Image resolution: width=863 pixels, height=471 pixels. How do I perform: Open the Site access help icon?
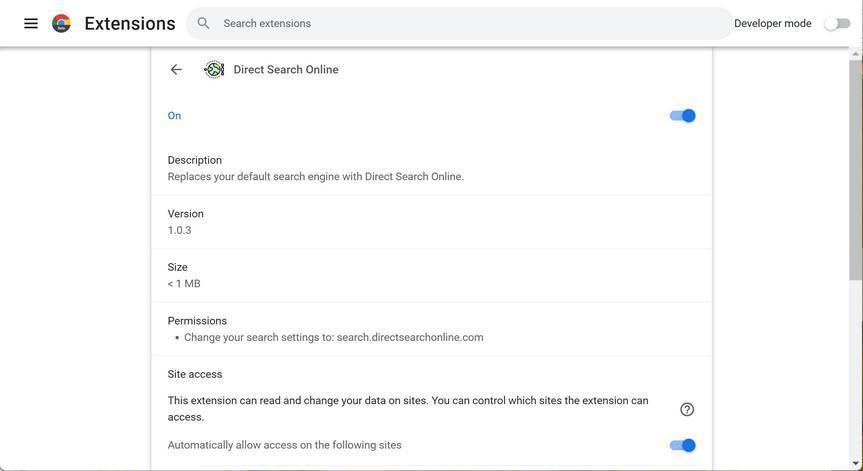point(687,409)
